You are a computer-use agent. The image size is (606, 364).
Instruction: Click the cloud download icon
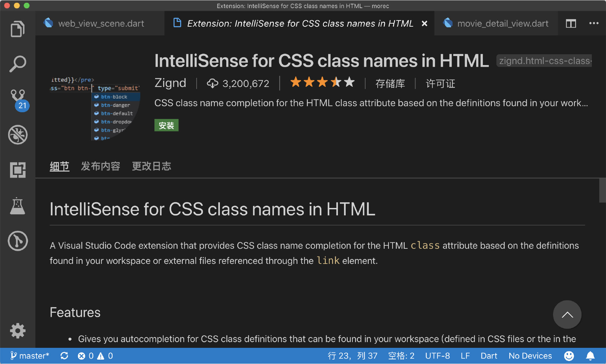point(212,83)
